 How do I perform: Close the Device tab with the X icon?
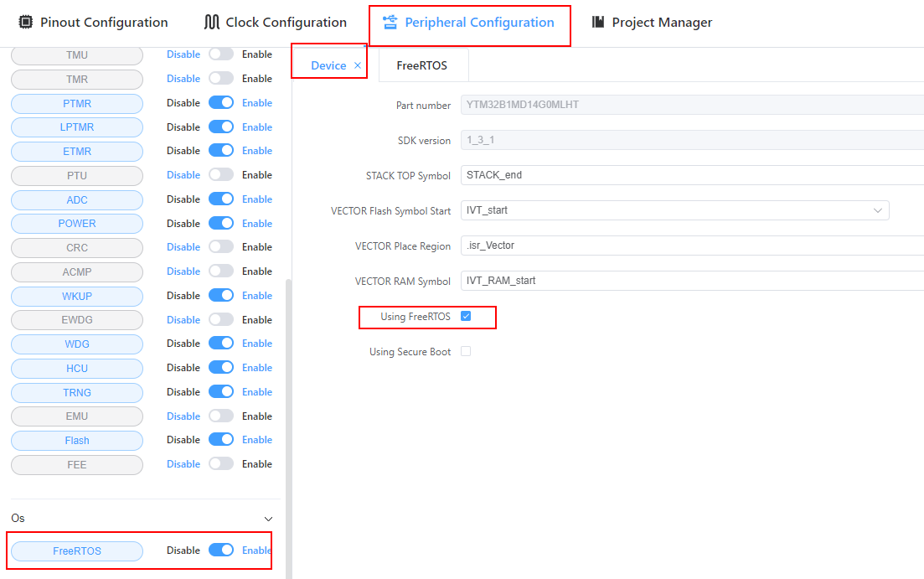point(358,65)
